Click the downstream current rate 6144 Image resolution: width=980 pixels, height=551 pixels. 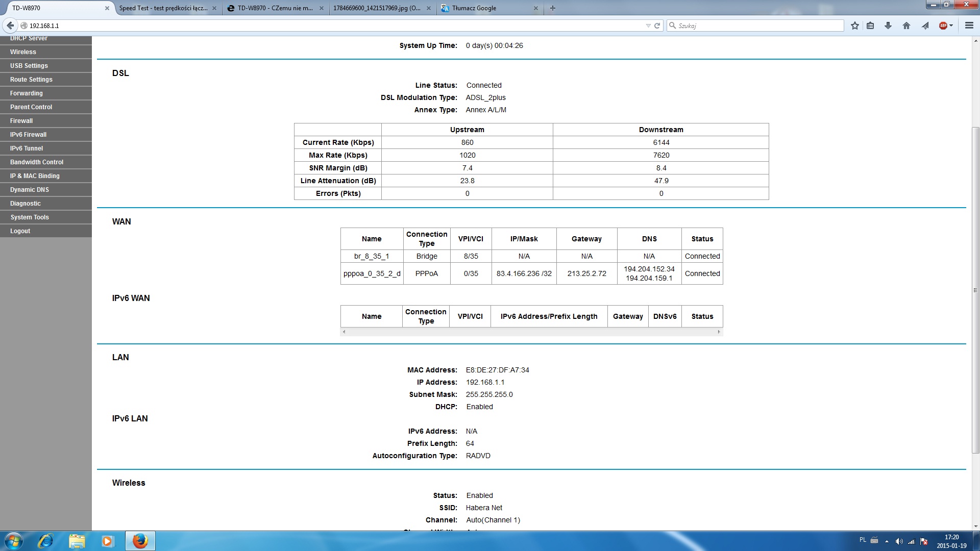click(661, 142)
